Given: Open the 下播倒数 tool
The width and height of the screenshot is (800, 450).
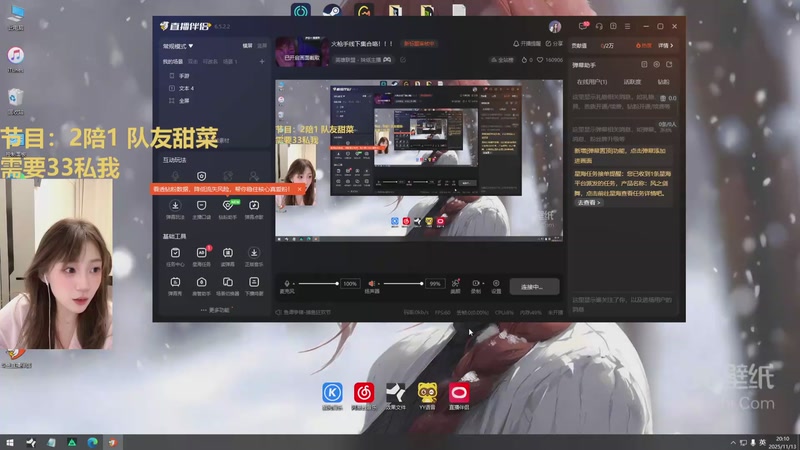Looking at the screenshot, I should tap(254, 286).
